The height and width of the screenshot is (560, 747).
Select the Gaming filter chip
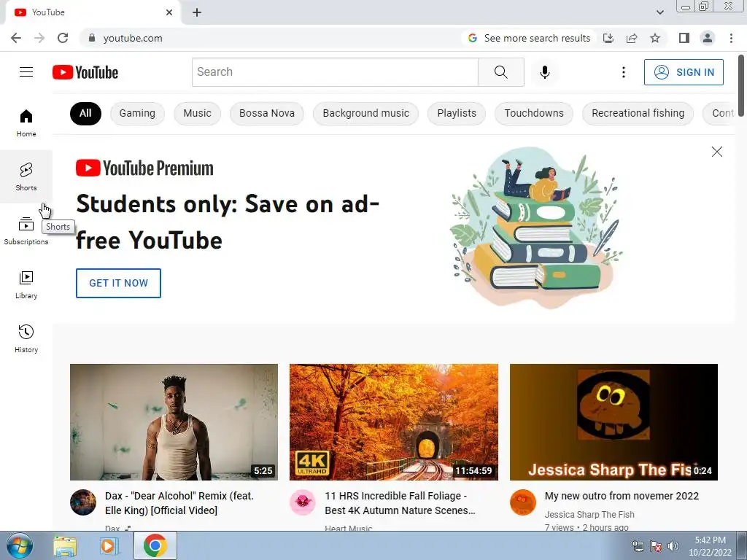point(137,113)
